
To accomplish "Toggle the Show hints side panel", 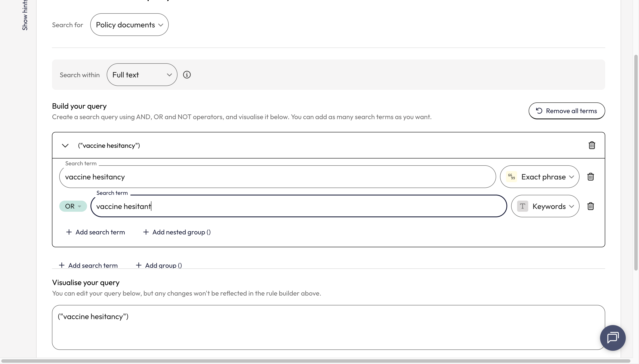I will pyautogui.click(x=25, y=15).
